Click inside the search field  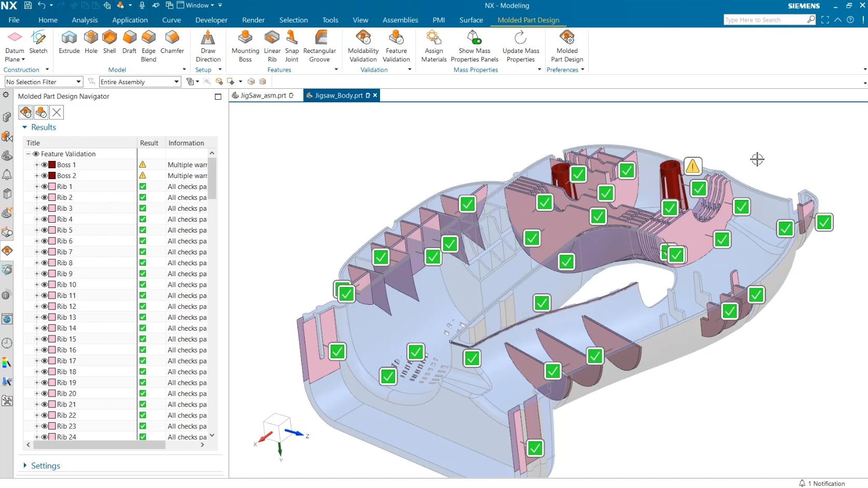763,19
